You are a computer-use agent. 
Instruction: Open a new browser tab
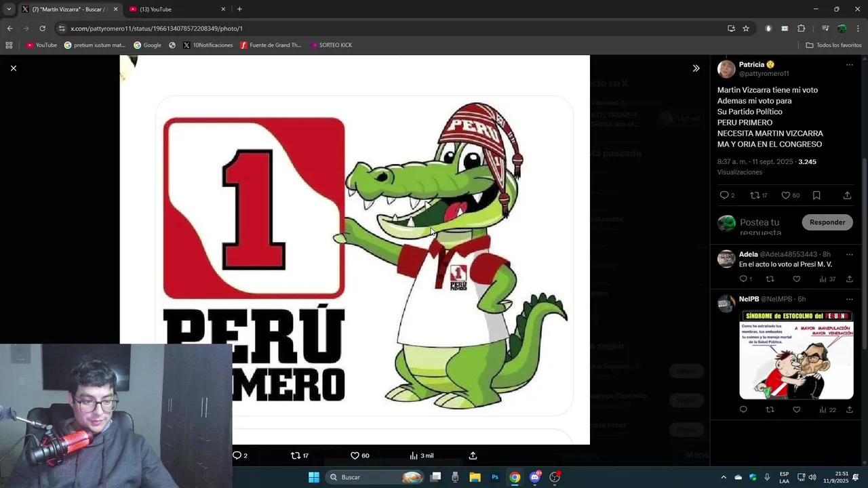pyautogui.click(x=239, y=9)
